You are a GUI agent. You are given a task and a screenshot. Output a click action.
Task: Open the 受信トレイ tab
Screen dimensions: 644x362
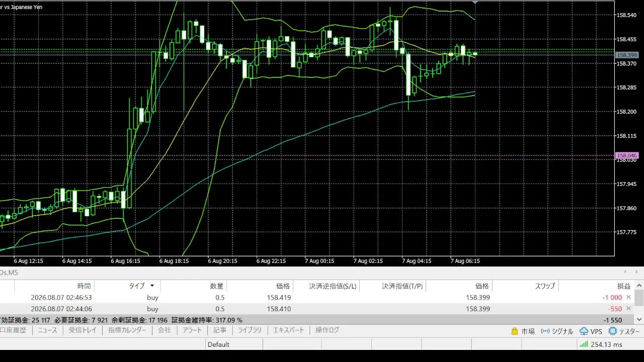click(x=83, y=330)
